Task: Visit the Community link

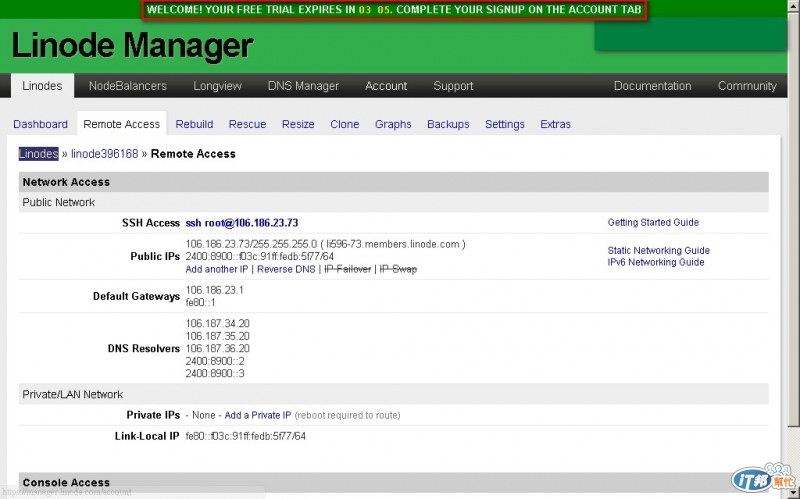Action: (x=747, y=86)
